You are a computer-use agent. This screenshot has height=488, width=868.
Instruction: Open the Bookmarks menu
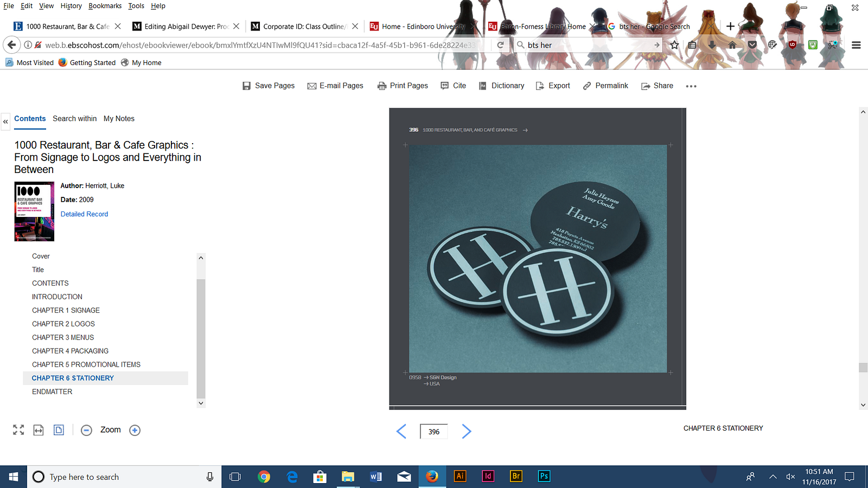[x=105, y=6]
